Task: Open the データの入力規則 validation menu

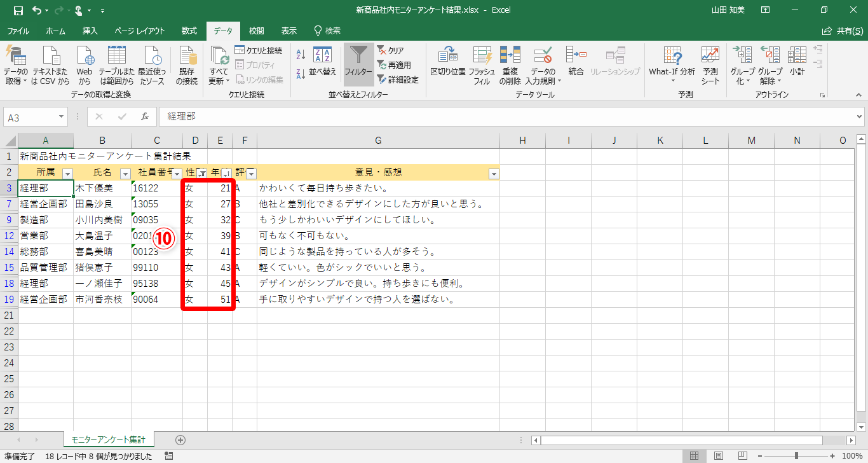Action: (x=543, y=66)
